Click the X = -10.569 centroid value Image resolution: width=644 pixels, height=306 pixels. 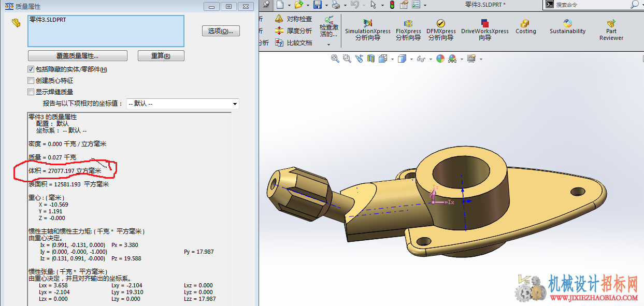tap(53, 205)
